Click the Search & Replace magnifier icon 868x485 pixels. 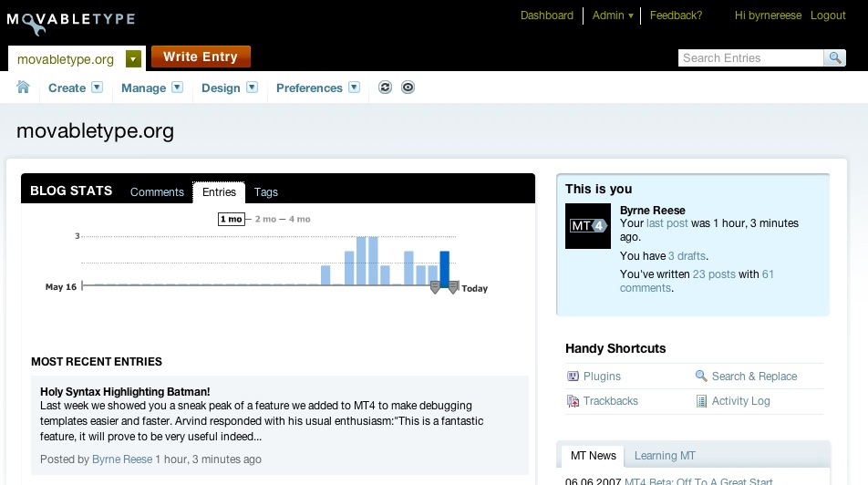click(x=701, y=376)
